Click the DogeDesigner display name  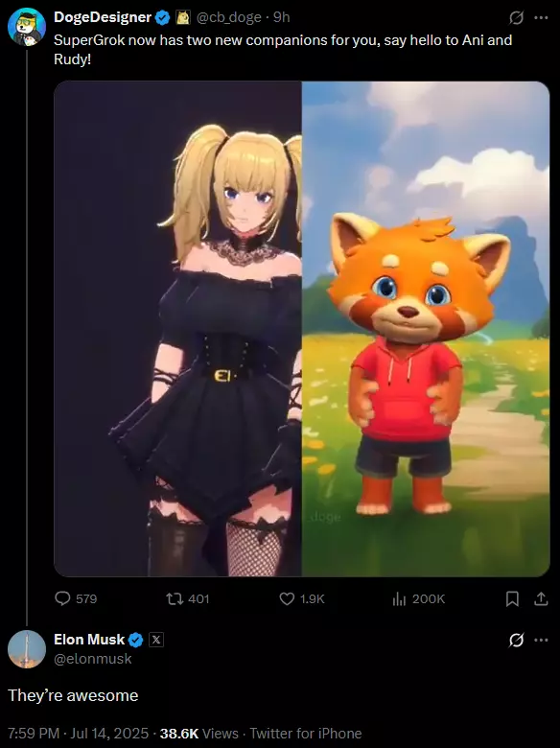pos(103,17)
